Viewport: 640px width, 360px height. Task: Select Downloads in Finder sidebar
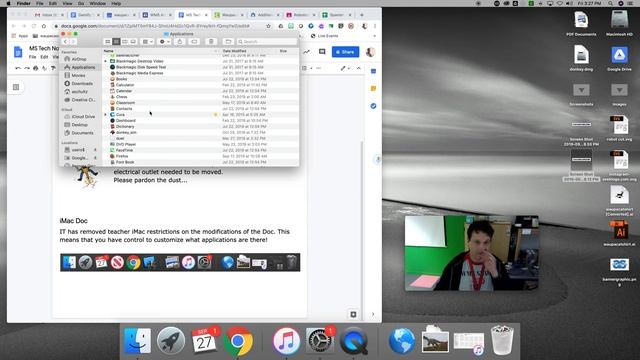coord(81,84)
